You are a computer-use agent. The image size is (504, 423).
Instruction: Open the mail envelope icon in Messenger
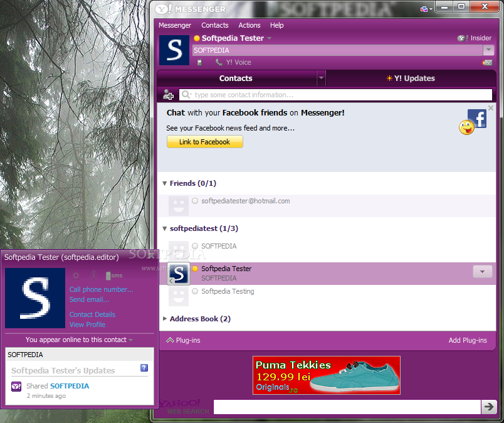pyautogui.click(x=488, y=63)
